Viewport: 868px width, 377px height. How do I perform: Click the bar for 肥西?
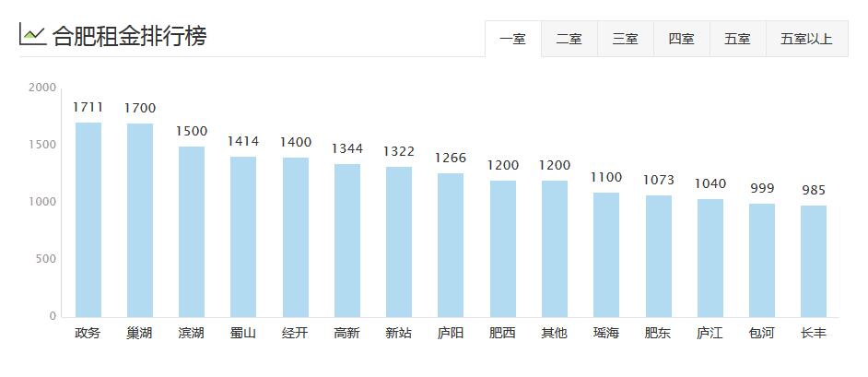pyautogui.click(x=502, y=249)
